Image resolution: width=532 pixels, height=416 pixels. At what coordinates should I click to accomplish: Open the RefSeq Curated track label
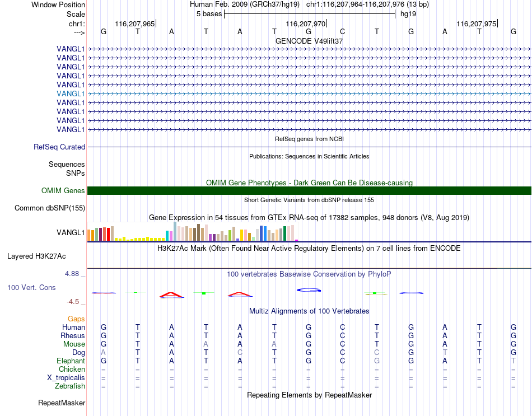(59, 147)
